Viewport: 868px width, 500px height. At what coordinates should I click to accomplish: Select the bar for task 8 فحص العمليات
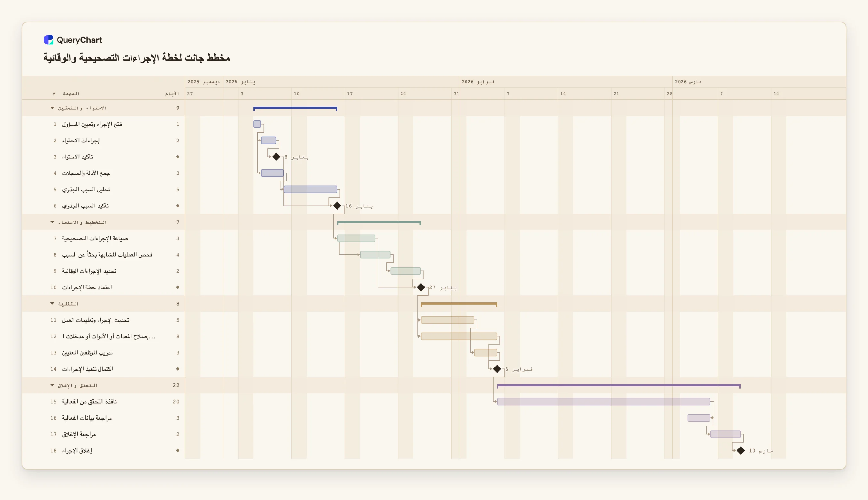tap(375, 255)
